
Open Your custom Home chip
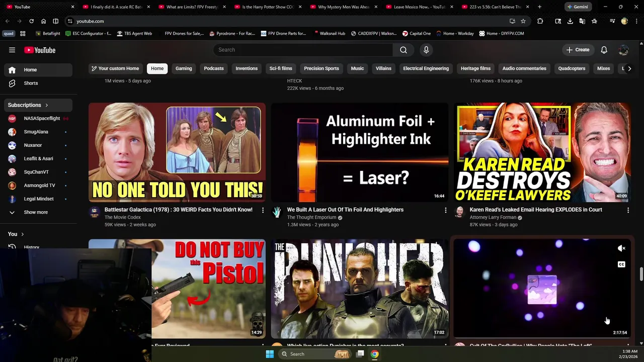pos(115,68)
